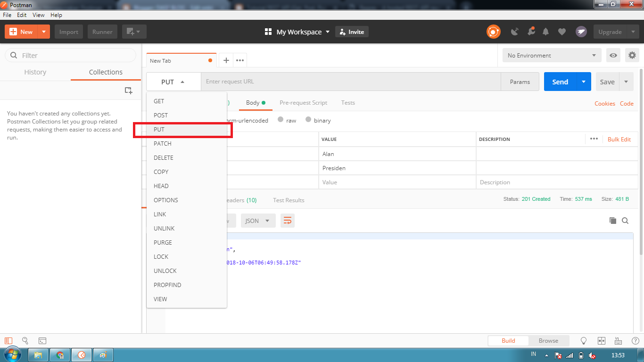Select the raw body radio button
The image size is (644, 362).
pyautogui.click(x=281, y=120)
